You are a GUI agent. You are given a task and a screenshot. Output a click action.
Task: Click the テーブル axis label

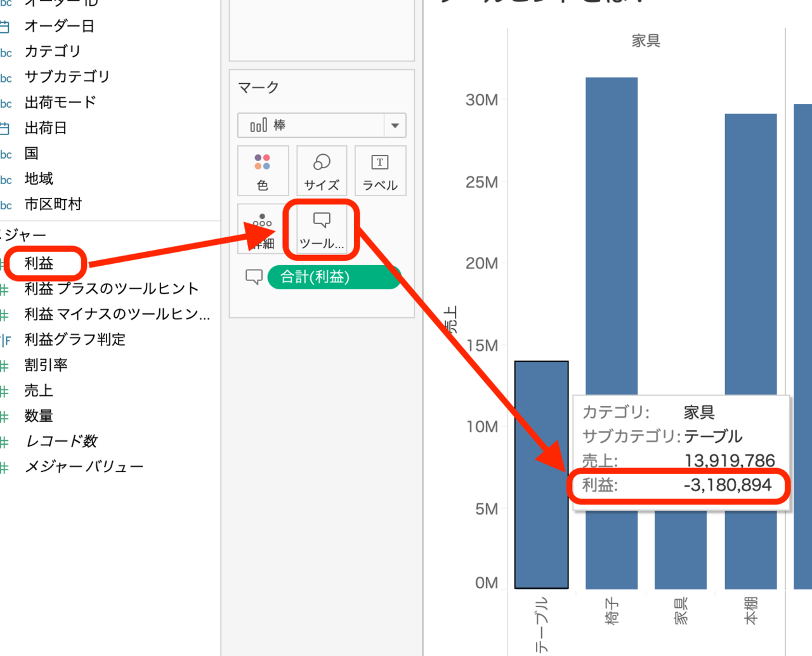coord(541,626)
